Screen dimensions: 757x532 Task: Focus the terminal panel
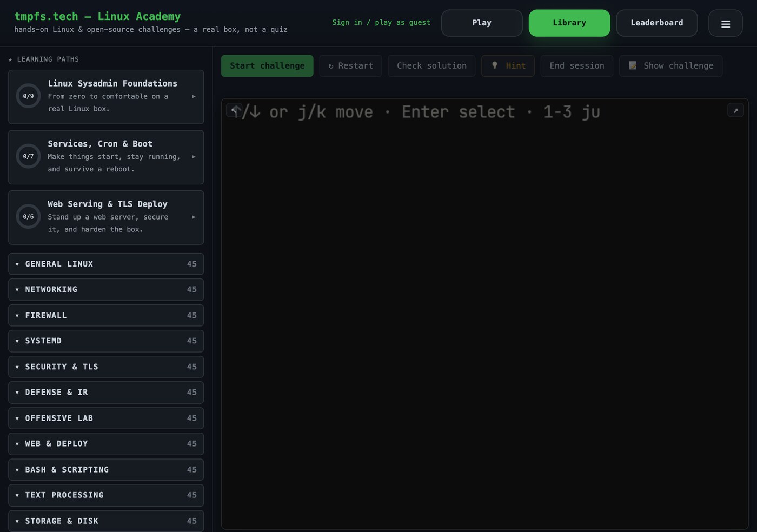(x=484, y=314)
